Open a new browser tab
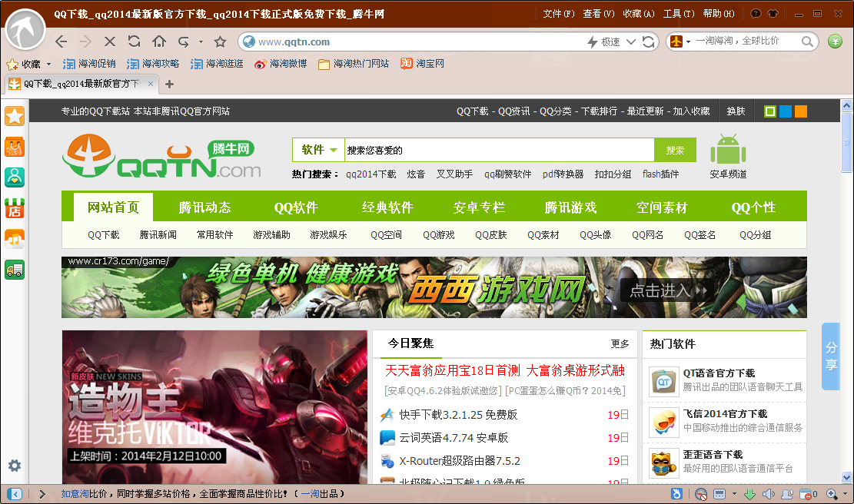The height and width of the screenshot is (504, 854). 169,84
